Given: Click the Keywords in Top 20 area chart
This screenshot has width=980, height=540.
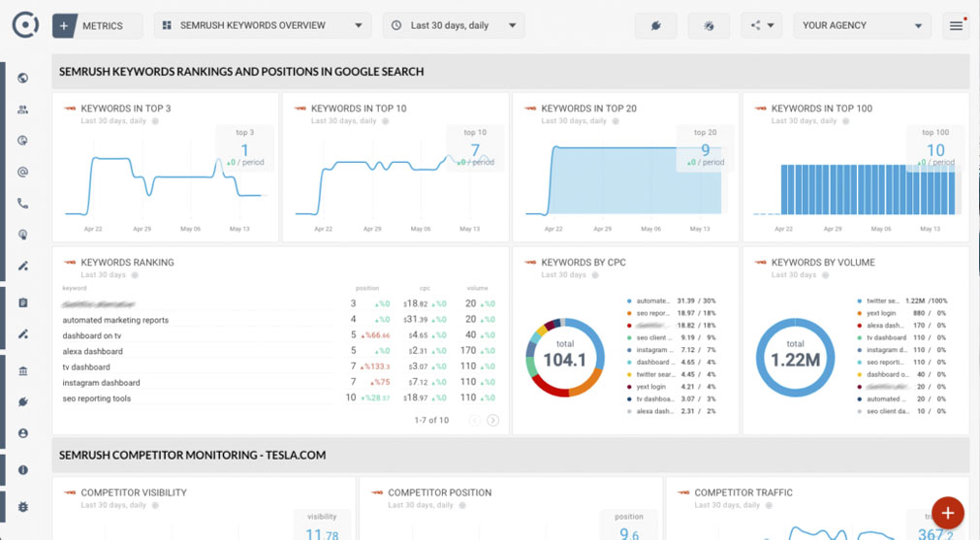Looking at the screenshot, I should coord(625,180).
